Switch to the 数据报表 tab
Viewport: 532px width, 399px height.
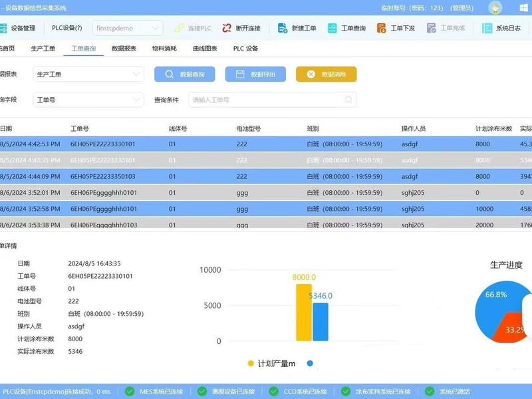pos(124,49)
